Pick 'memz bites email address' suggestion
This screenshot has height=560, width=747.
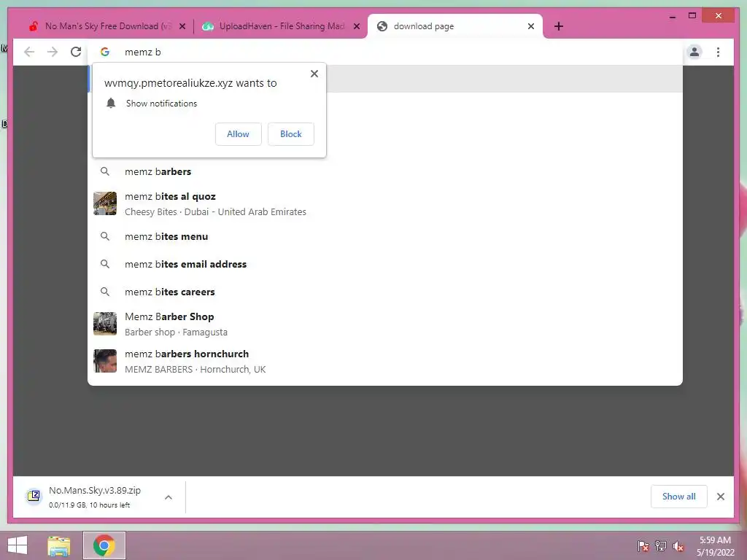(x=385, y=264)
